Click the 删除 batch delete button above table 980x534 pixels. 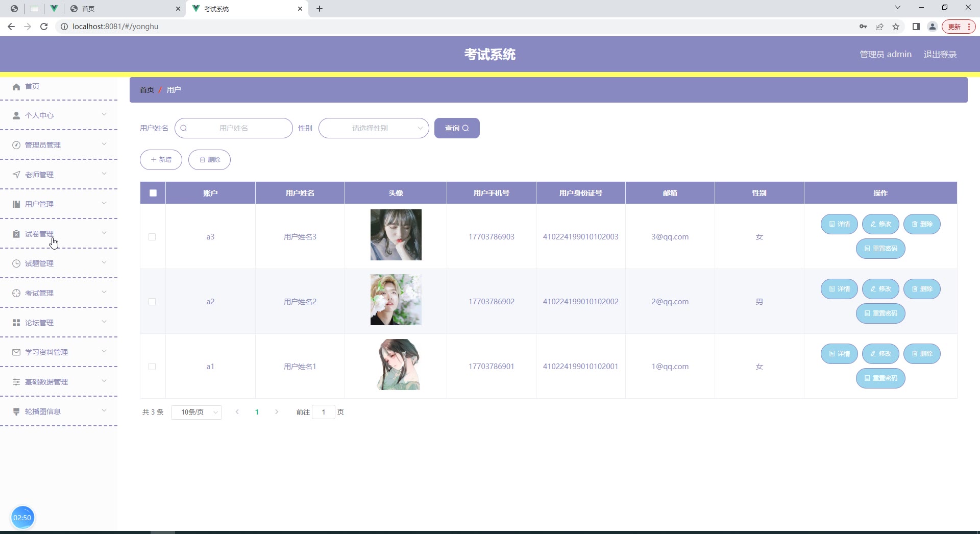[x=209, y=160]
